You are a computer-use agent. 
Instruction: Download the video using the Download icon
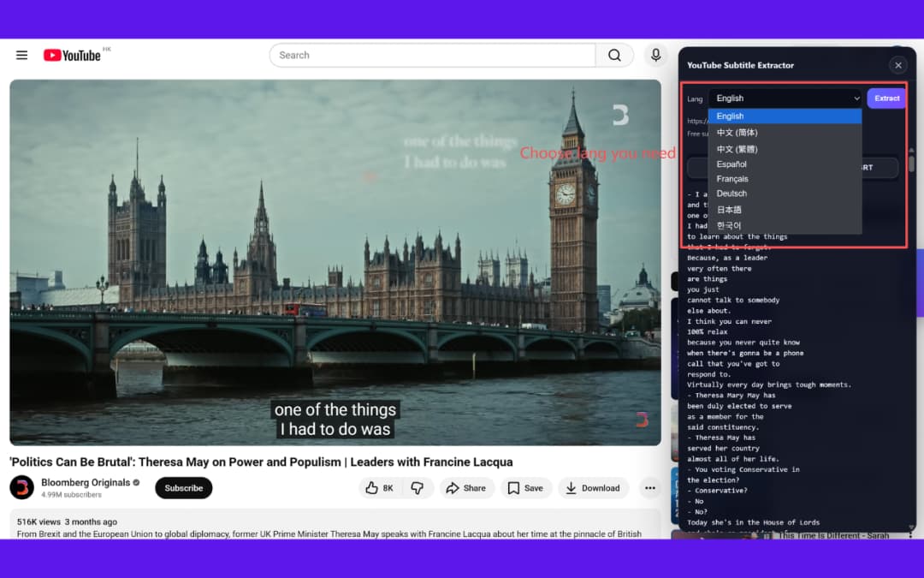click(x=593, y=488)
